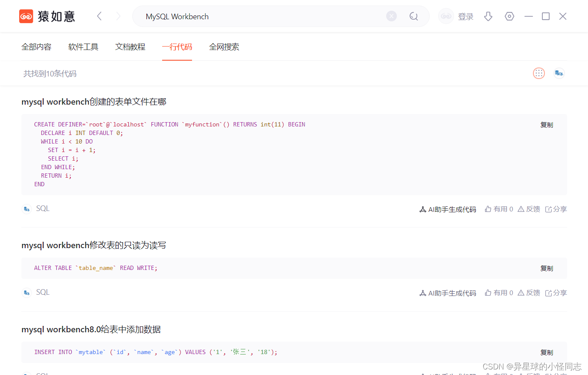Generate code with AI助手 for myfunction snippet
Viewport: 588px width, 375px height.
(x=448, y=209)
